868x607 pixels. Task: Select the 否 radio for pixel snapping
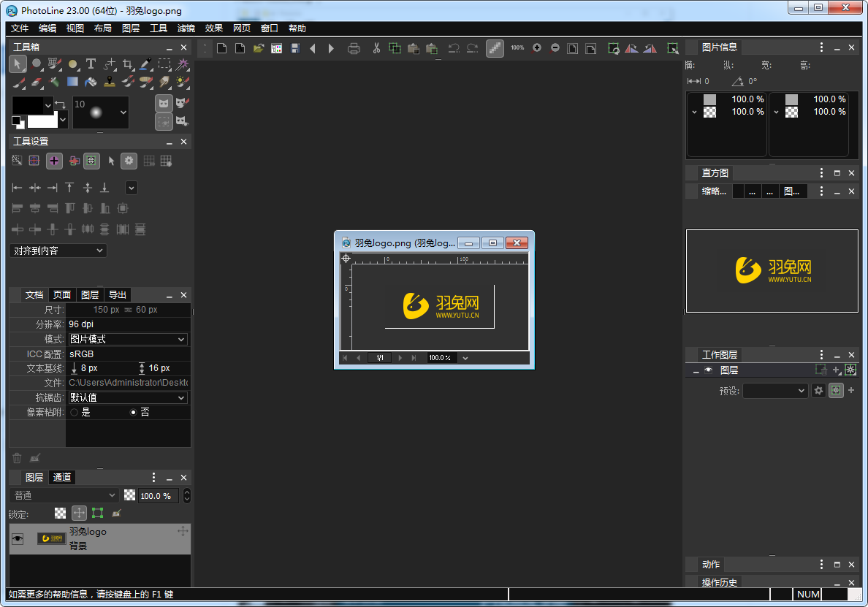(x=133, y=412)
